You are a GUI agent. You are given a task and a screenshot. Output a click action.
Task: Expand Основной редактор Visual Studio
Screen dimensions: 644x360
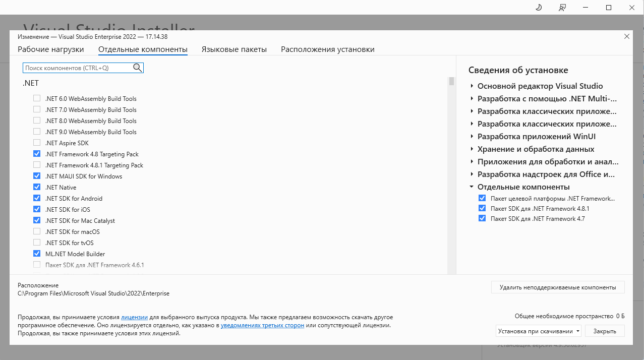tap(472, 86)
